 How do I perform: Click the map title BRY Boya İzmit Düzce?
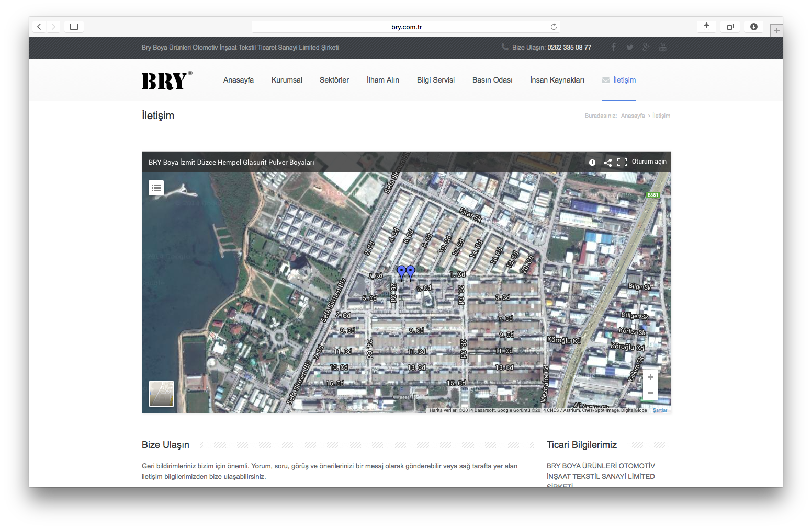[231, 163]
